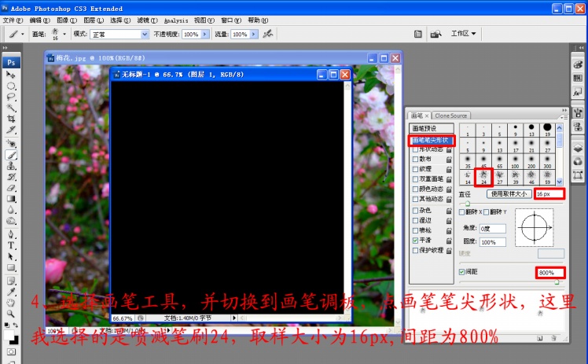
Task: Select the Magic Wand tool
Action: coord(12,107)
